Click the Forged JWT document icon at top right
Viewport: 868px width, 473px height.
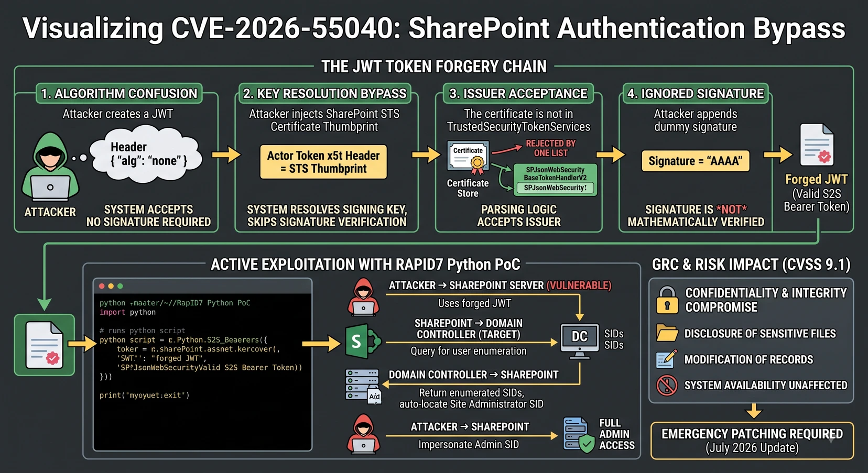817,144
